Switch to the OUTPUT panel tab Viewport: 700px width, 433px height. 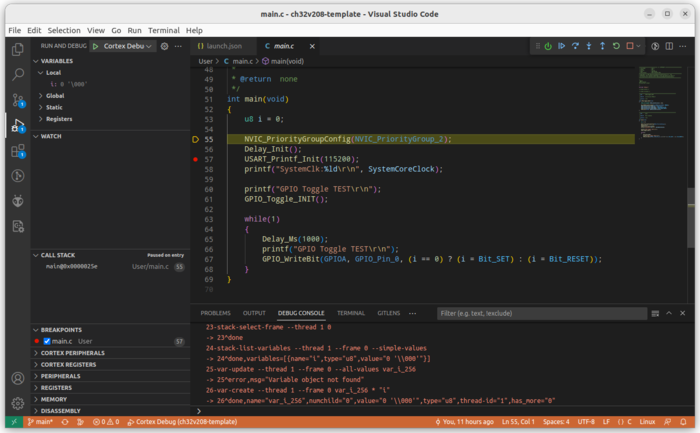[x=254, y=313]
